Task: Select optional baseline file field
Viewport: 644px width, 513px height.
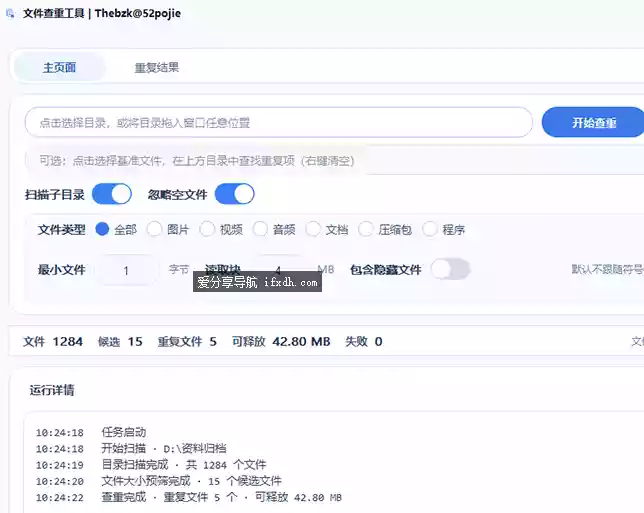Action: [334, 161]
